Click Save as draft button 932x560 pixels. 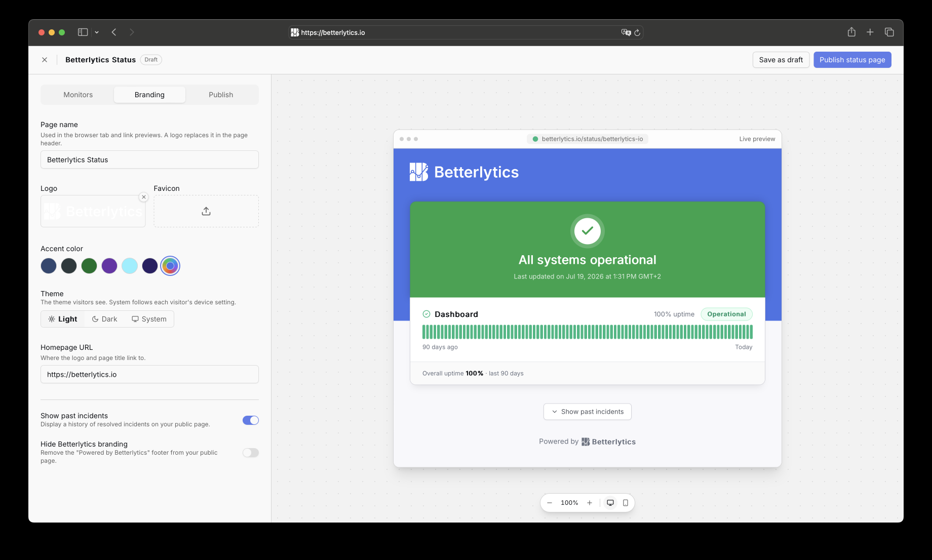click(781, 60)
